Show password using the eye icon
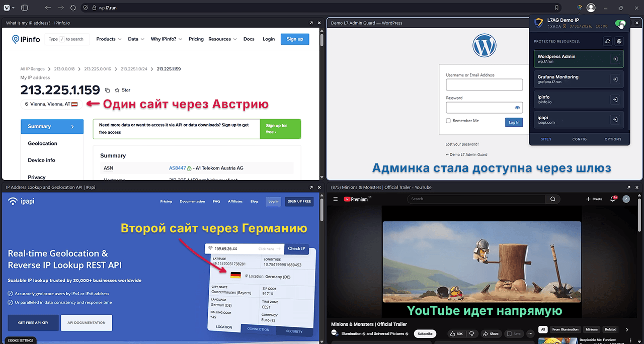 pyautogui.click(x=517, y=108)
